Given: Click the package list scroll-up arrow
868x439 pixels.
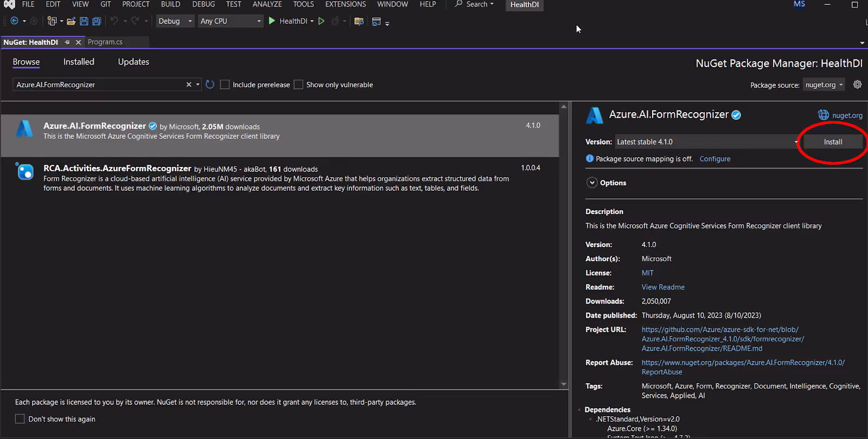Looking at the screenshot, I should tap(564, 106).
